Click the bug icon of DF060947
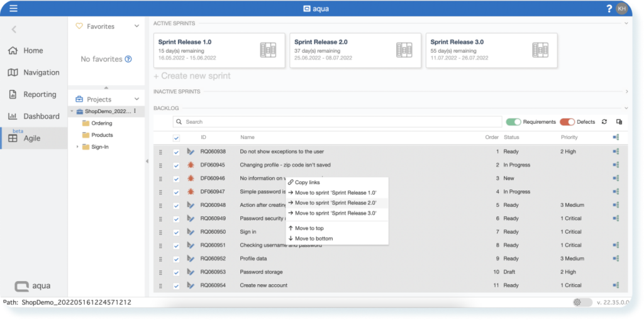The image size is (644, 320). [191, 191]
